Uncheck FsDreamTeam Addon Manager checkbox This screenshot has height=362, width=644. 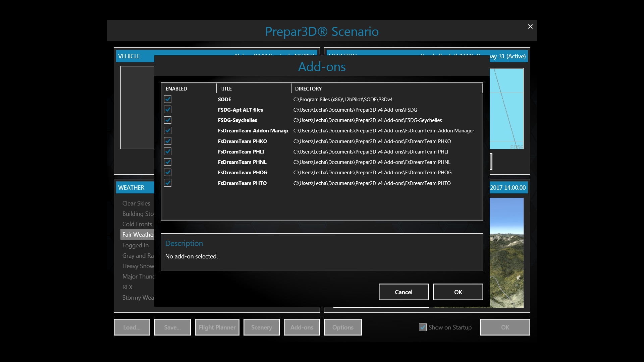[168, 130]
